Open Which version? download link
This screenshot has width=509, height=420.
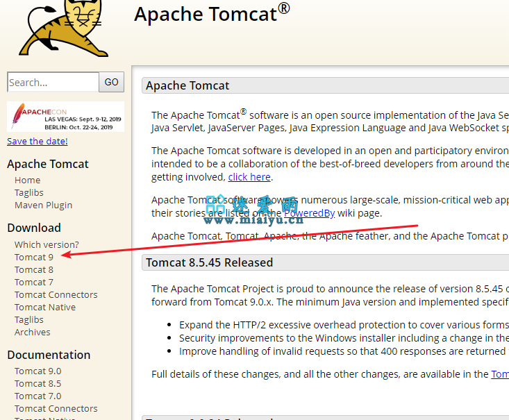[47, 245]
